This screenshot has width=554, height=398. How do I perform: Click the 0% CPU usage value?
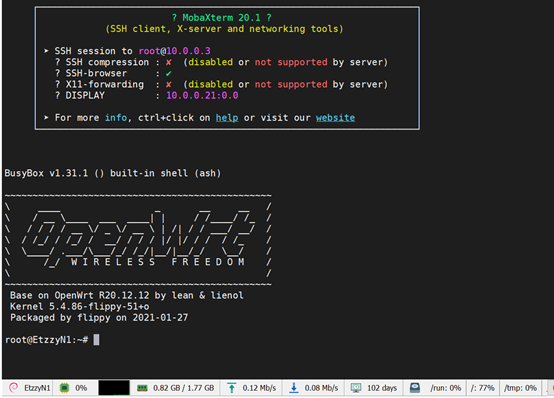click(x=81, y=388)
